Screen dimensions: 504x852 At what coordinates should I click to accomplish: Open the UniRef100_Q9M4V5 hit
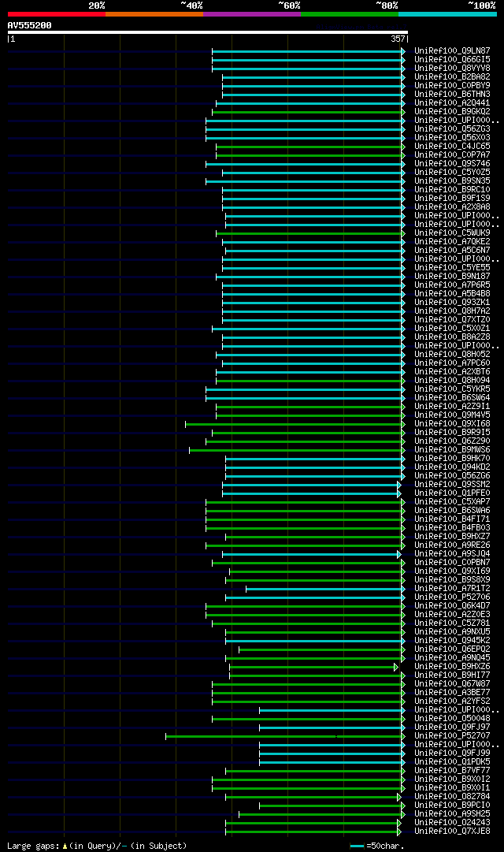[452, 415]
